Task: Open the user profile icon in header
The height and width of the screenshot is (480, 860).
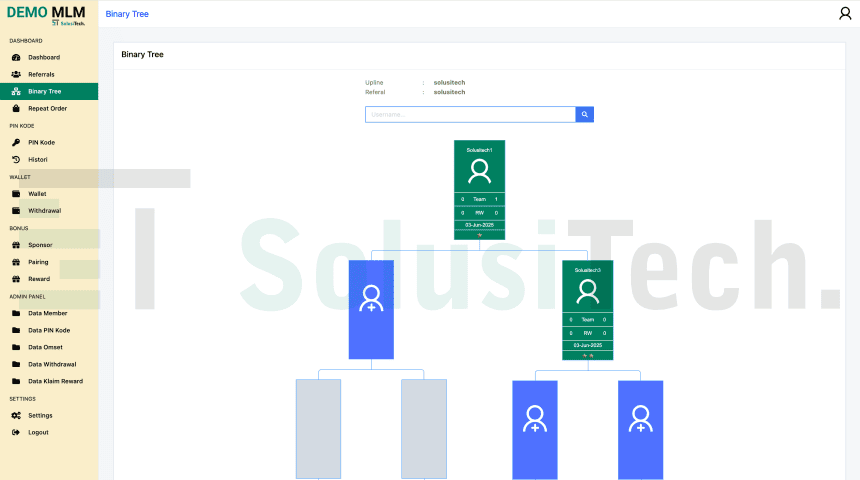Action: pos(845,13)
